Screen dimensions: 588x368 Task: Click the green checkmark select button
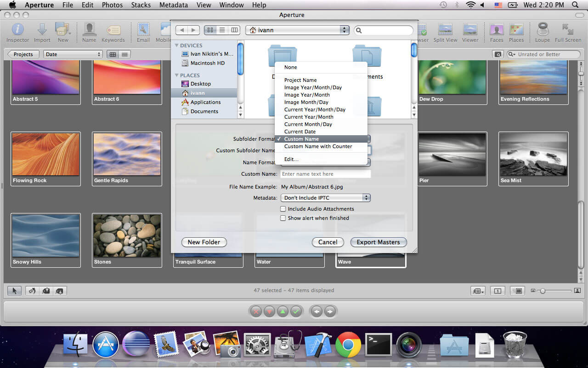(x=296, y=311)
